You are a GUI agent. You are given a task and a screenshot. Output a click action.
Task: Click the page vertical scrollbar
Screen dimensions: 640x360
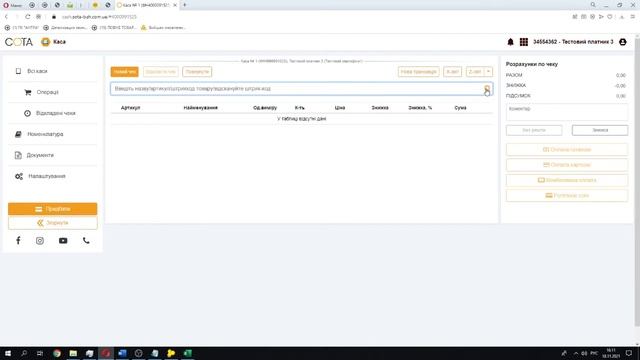637,184
